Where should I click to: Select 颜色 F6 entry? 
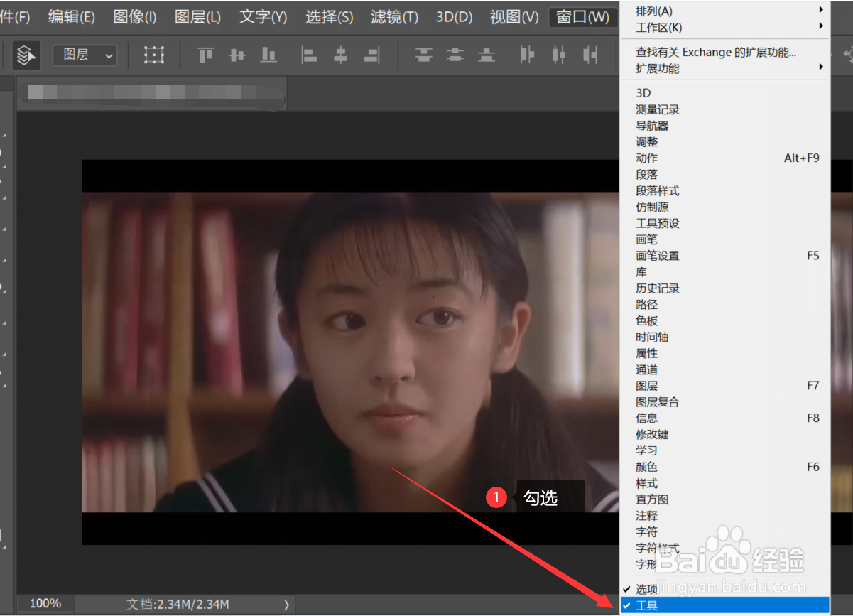[x=724, y=467]
